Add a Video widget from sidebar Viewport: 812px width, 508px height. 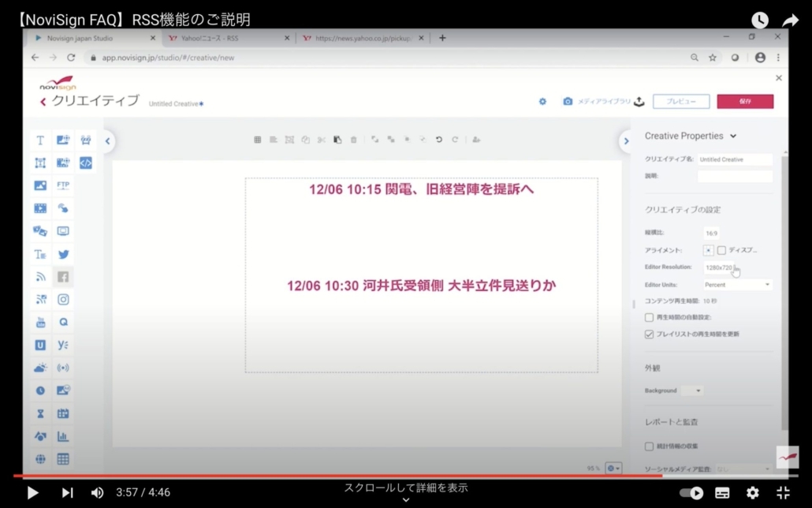click(x=40, y=208)
